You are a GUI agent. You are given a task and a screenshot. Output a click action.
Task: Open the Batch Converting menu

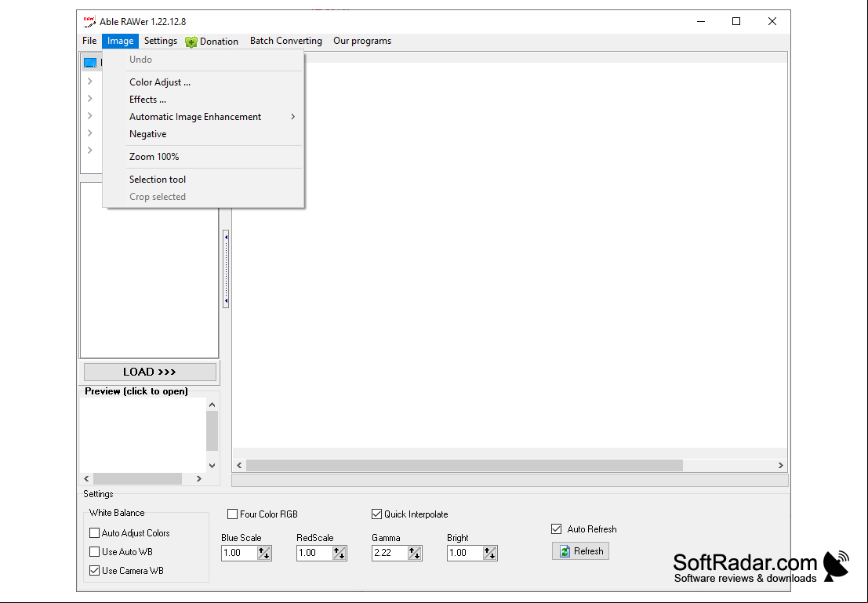click(285, 41)
